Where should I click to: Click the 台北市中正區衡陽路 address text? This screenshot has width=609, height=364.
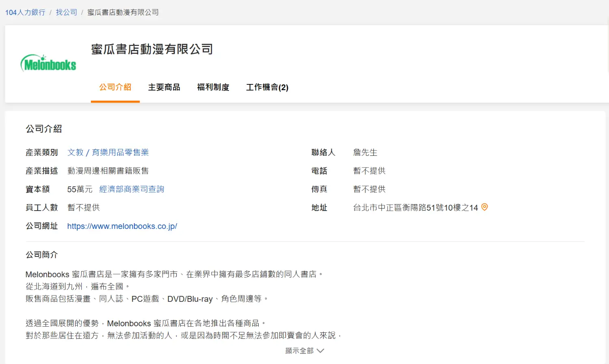(x=415, y=208)
